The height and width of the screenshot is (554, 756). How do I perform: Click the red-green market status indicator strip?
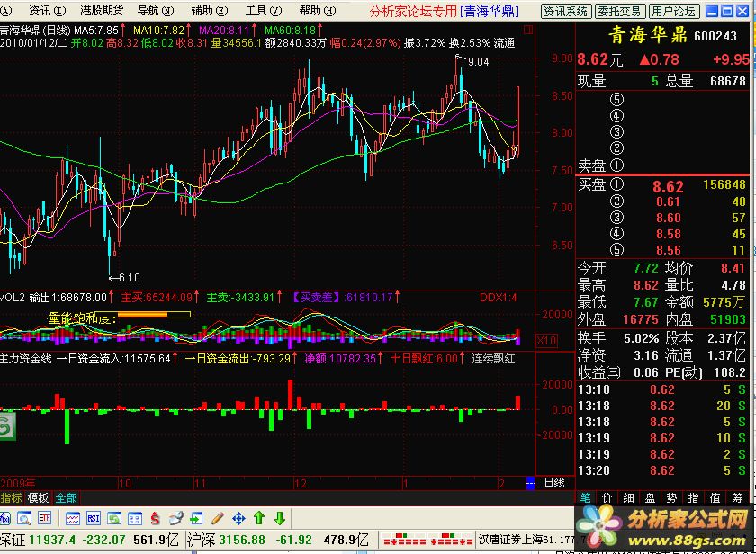coord(428,539)
